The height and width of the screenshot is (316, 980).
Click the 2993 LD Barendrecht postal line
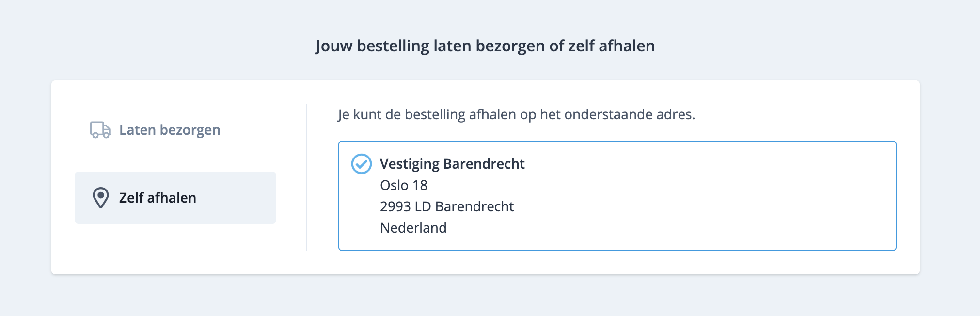[x=446, y=206]
